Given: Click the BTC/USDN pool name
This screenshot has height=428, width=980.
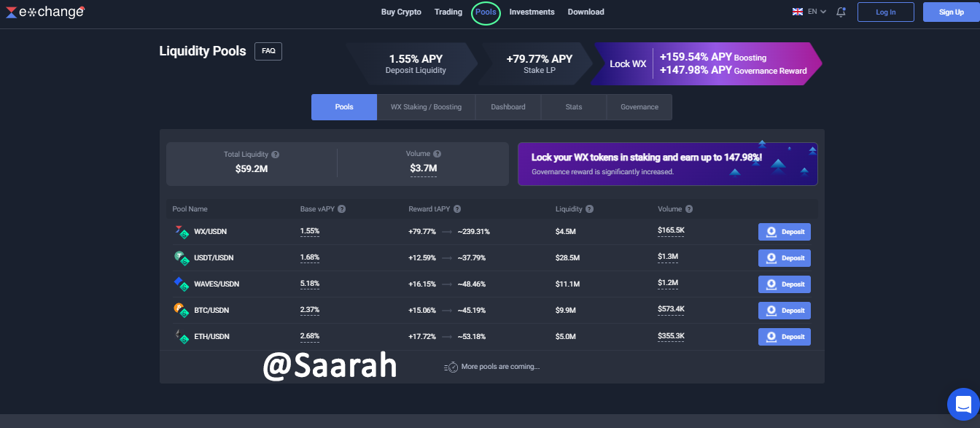Looking at the screenshot, I should 211,311.
